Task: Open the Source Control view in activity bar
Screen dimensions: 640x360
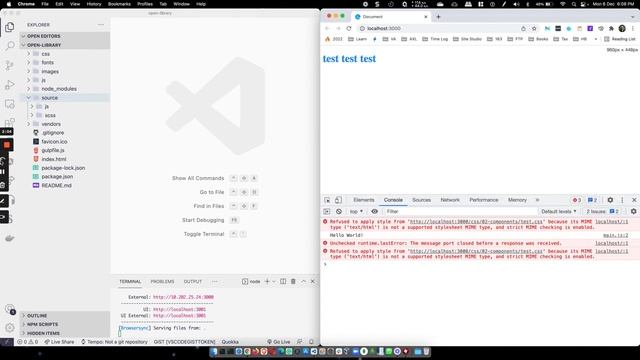Action: pos(10,65)
